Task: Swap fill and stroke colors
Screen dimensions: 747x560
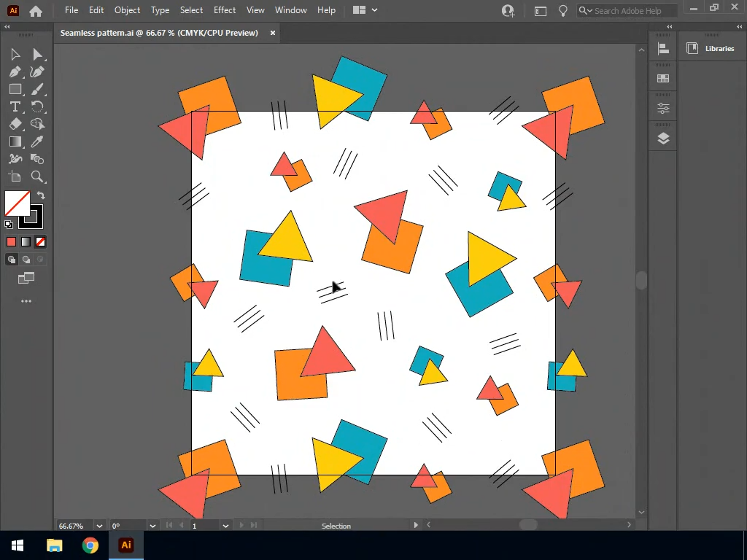Action: tap(41, 195)
